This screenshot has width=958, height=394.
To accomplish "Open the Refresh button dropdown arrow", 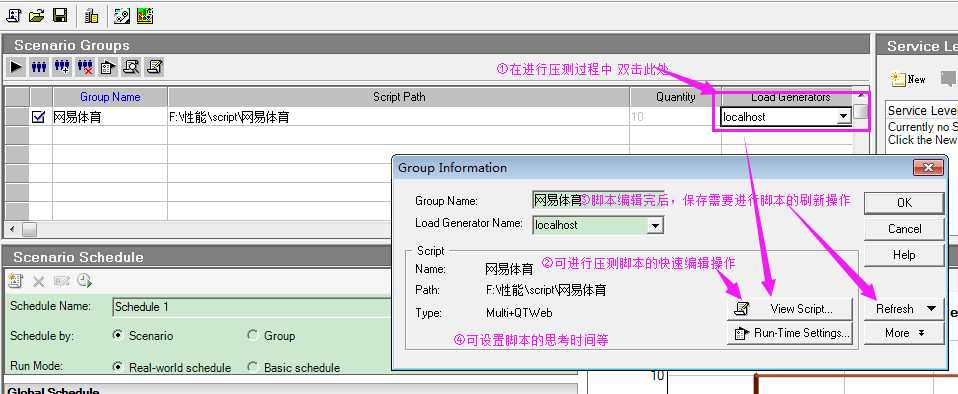I will pyautogui.click(x=931, y=309).
